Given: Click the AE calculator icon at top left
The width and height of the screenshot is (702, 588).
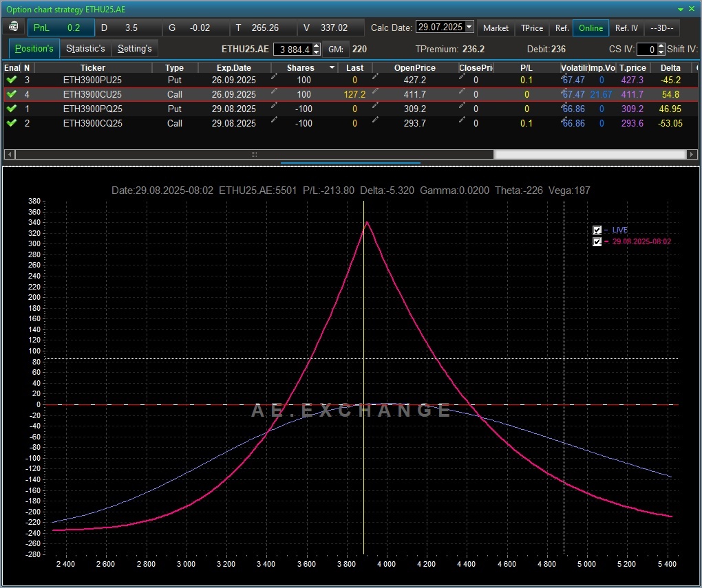Looking at the screenshot, I should (x=14, y=27).
